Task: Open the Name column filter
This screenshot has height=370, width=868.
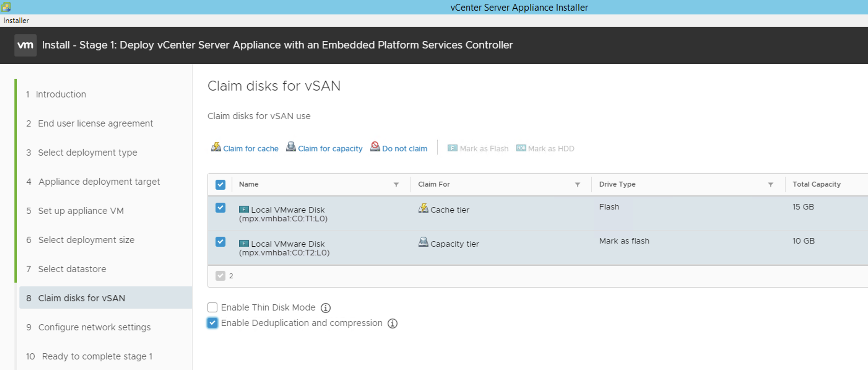Action: tap(396, 184)
